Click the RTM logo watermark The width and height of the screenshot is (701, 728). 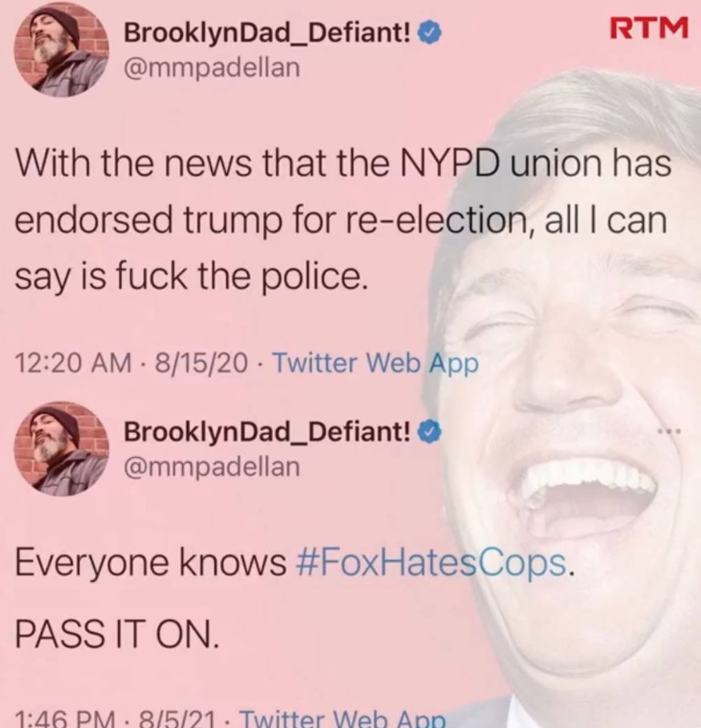point(650,28)
